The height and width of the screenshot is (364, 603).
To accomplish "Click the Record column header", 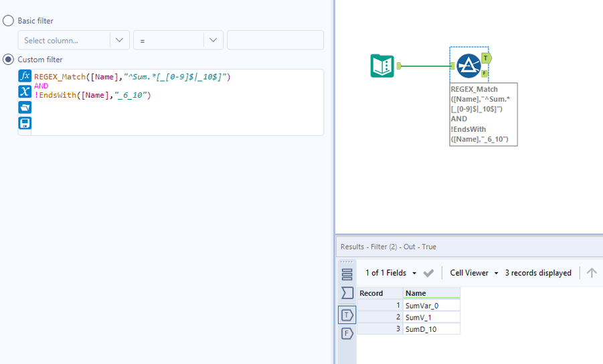I will click(x=380, y=293).
